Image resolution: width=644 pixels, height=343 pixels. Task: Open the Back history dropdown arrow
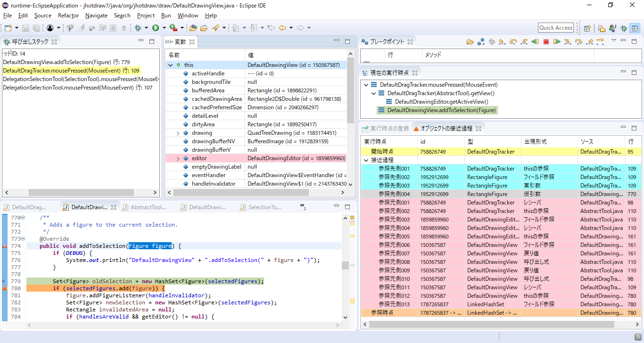point(291,28)
